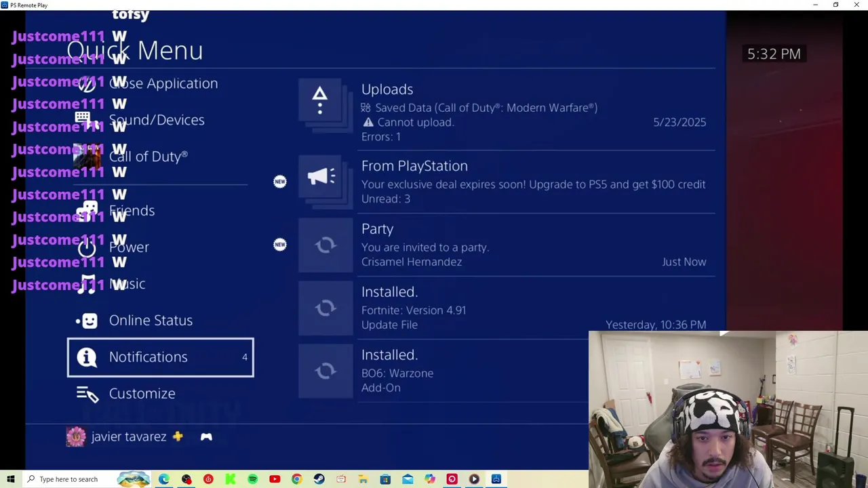
Task: Click the Party notification sync icon
Action: (325, 245)
